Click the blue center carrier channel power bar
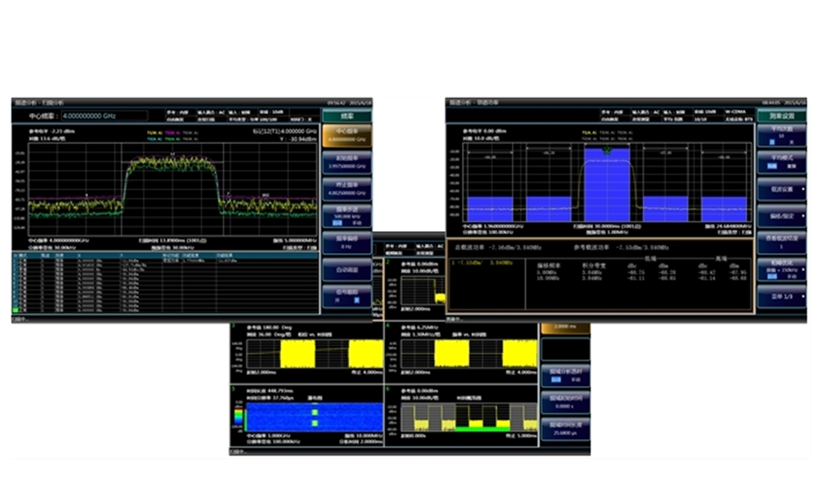This screenshot has height=504, width=814. click(x=606, y=184)
